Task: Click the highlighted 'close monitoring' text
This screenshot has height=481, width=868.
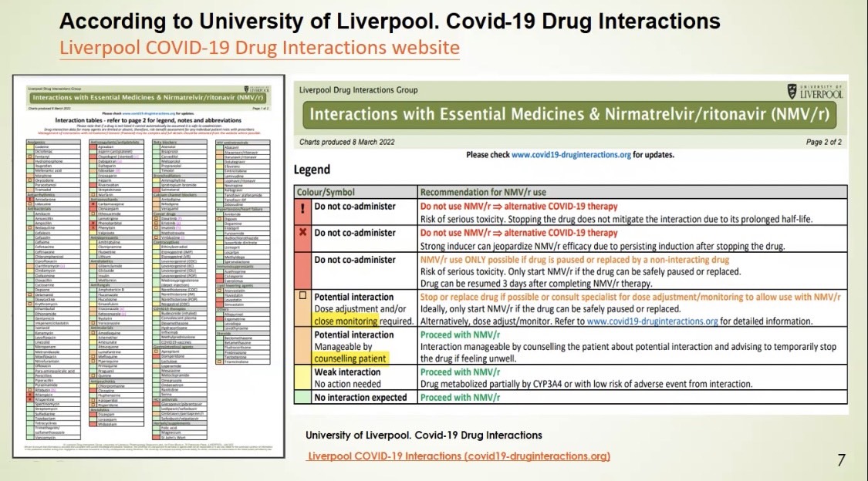Action: tap(346, 321)
